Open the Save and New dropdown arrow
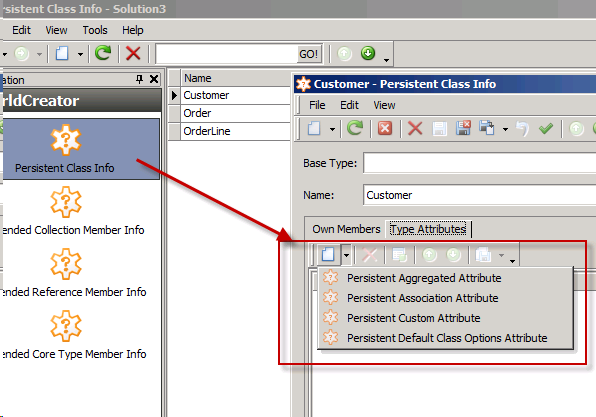Screen dimensions: 596x417 505,129
